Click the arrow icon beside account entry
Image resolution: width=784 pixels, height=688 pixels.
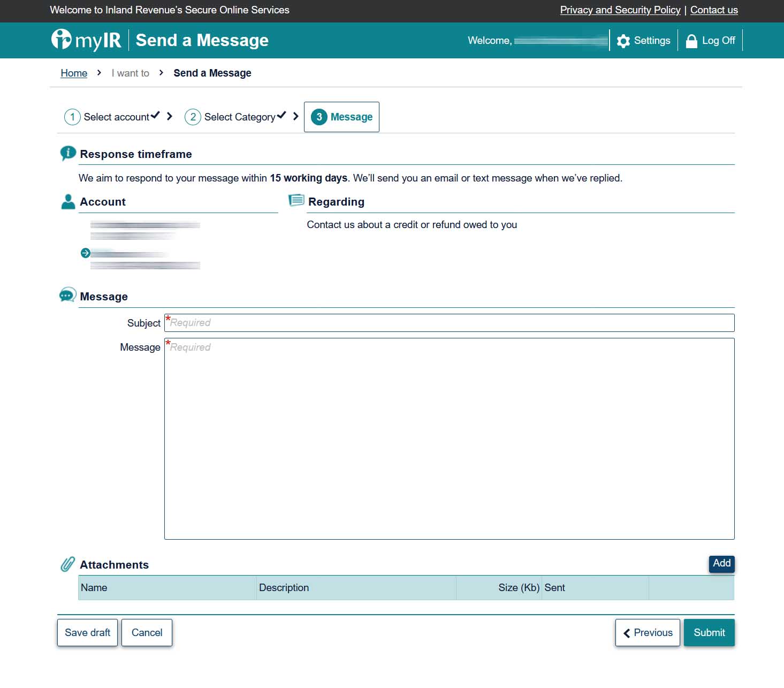pyautogui.click(x=86, y=253)
